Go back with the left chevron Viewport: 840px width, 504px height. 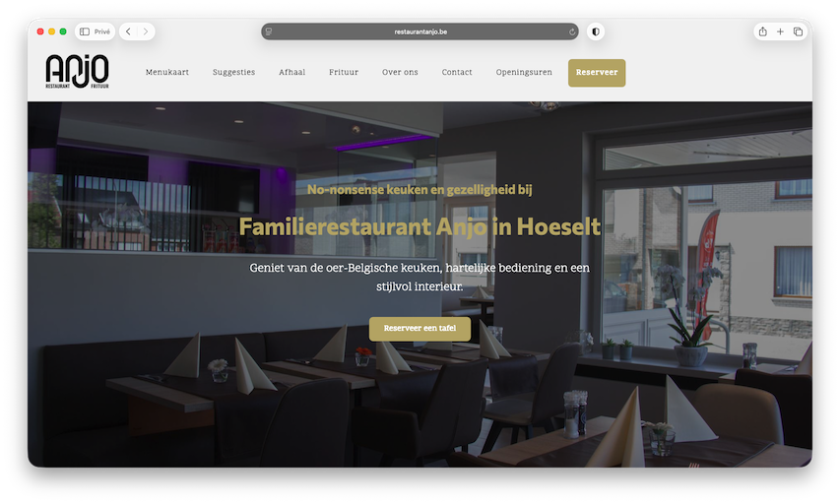click(128, 31)
